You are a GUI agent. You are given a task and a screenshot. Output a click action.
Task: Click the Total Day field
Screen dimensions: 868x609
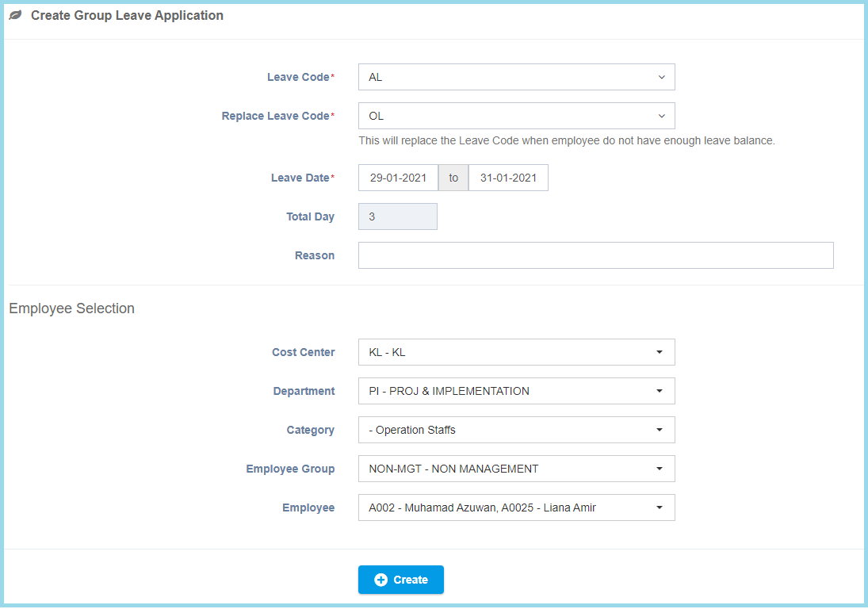397,216
